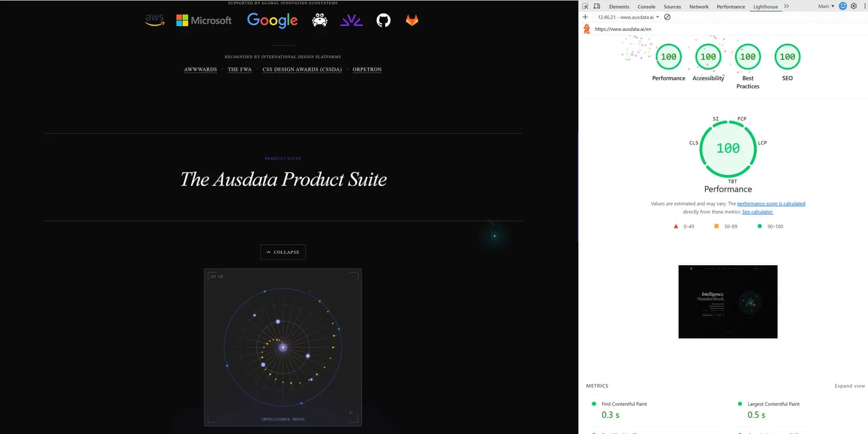Viewport: 868px width, 434px height.
Task: Click the AWS logo
Action: click(x=155, y=20)
